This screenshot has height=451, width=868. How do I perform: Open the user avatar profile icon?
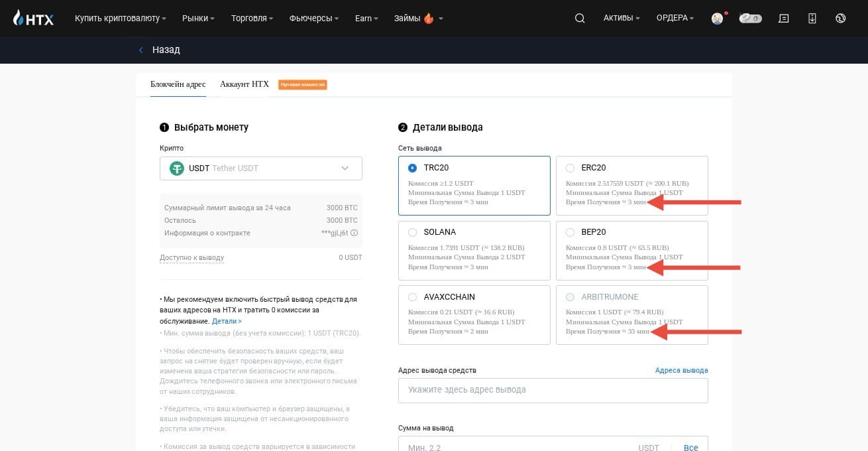point(718,19)
